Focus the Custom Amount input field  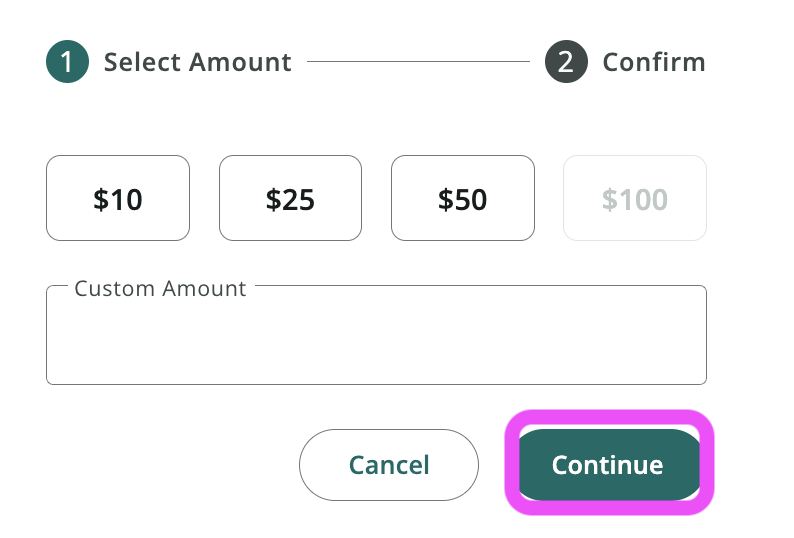[376, 342]
